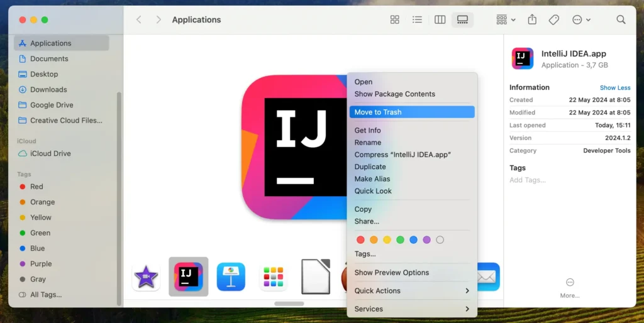Select iMovie app thumbnail

[146, 277]
